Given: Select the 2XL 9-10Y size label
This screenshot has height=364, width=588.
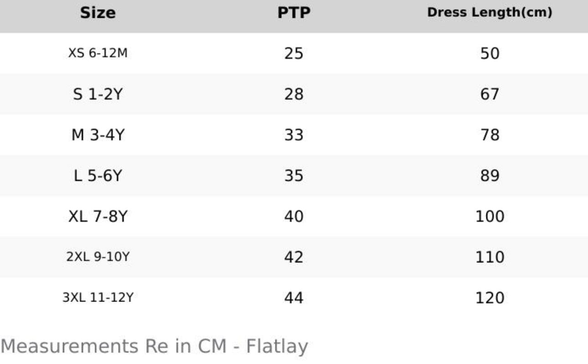Looking at the screenshot, I should (98, 257).
